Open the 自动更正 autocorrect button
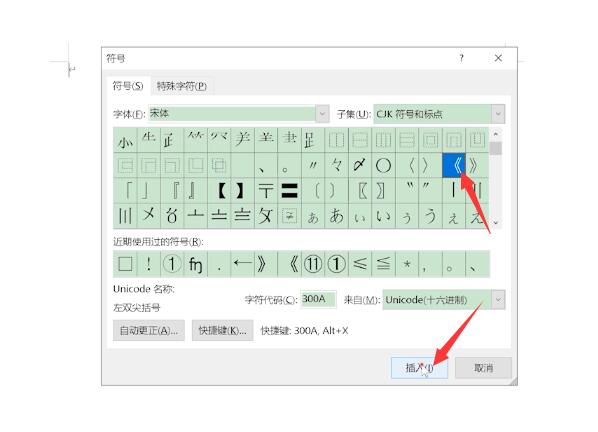Viewport: 598px width, 432px height. [149, 330]
